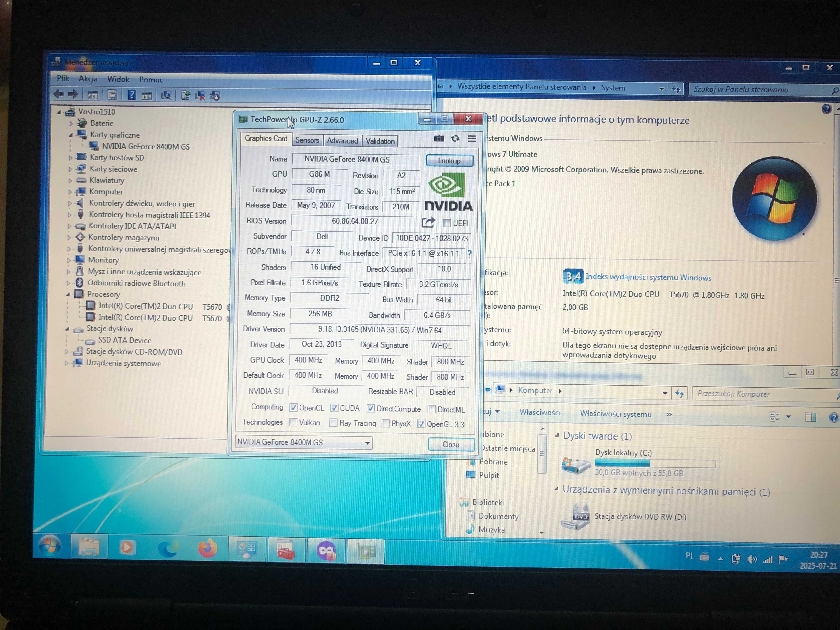Viewport: 840px width, 630px height.
Task: Toggle the DirectCompute checkbox
Action: click(371, 409)
